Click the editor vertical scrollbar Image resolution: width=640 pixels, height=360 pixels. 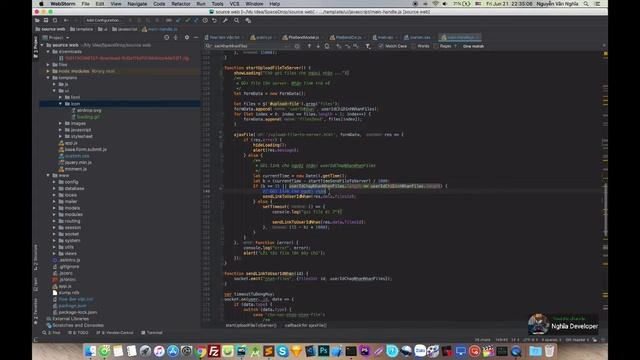point(605,208)
